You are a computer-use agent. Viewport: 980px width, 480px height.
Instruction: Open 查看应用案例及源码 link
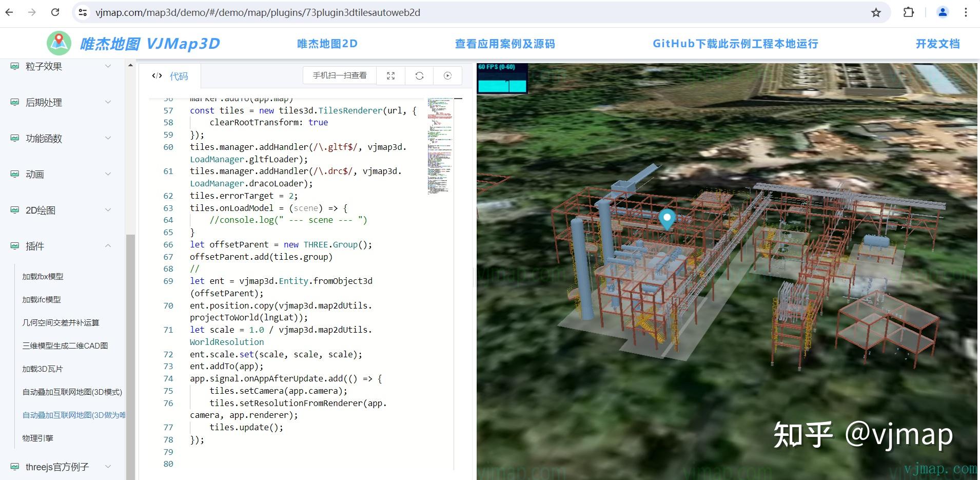[x=504, y=43]
